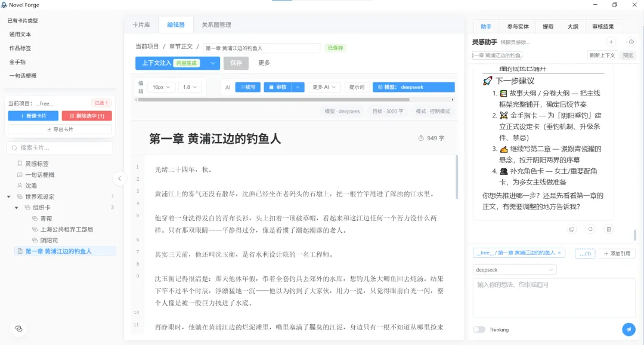The height and width of the screenshot is (345, 644).
Task: Select 作品标签 card type
Action: click(20, 48)
